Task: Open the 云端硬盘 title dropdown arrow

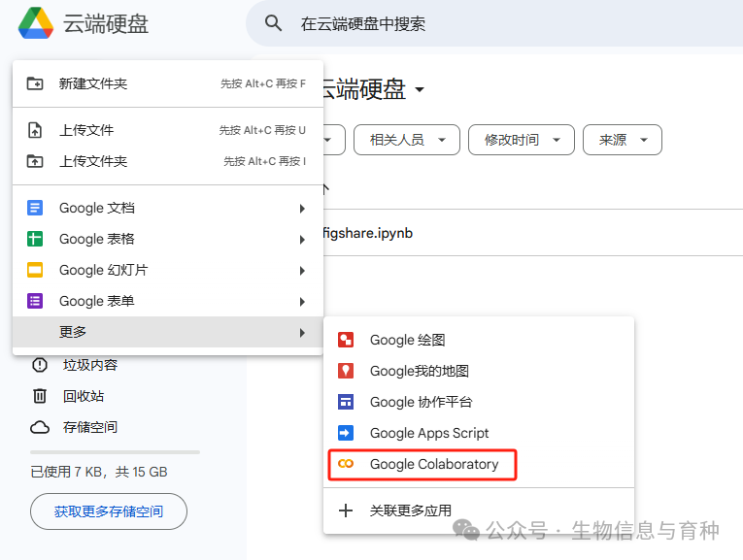Action: (x=420, y=89)
